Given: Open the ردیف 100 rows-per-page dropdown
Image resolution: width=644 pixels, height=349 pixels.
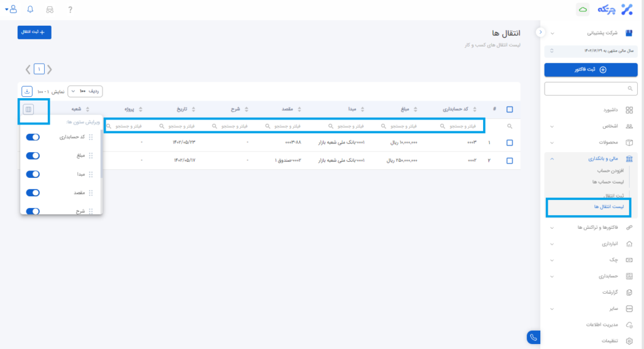Looking at the screenshot, I should pyautogui.click(x=85, y=91).
